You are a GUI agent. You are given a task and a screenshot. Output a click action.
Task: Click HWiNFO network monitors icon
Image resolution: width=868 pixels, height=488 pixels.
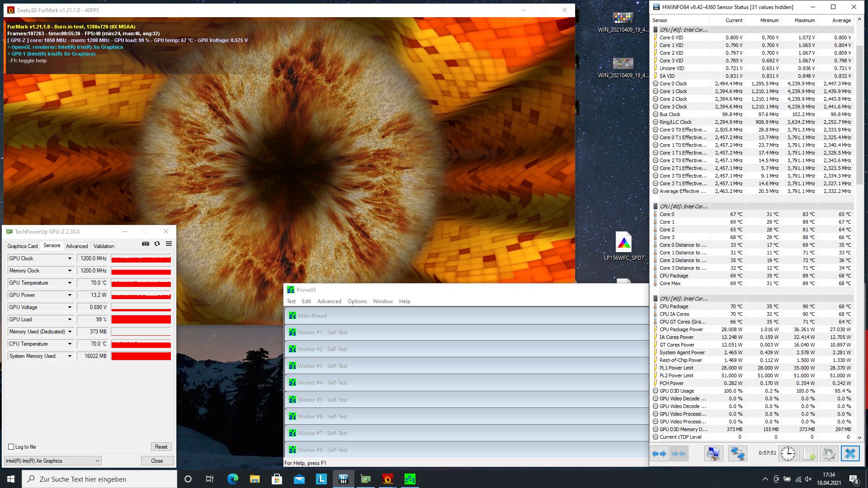[x=737, y=453]
